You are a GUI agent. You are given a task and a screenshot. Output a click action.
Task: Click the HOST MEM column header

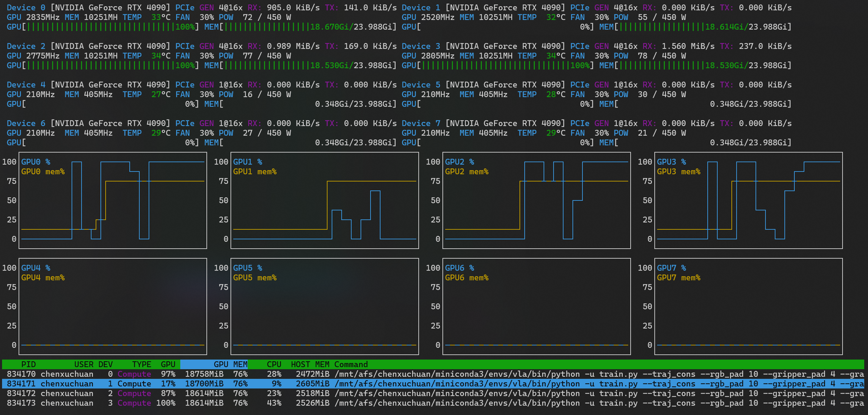click(310, 364)
